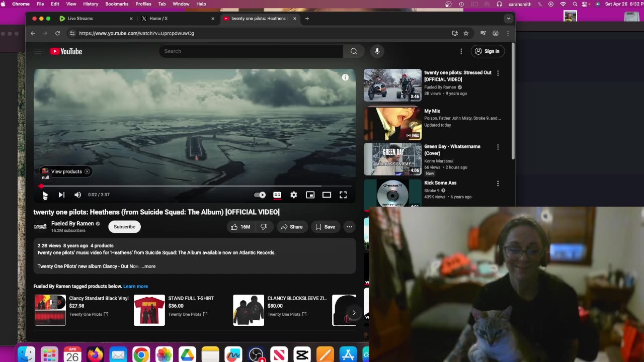Subscribe to Fueled By Ramen
Image resolution: width=644 pixels, height=362 pixels.
[x=124, y=227]
